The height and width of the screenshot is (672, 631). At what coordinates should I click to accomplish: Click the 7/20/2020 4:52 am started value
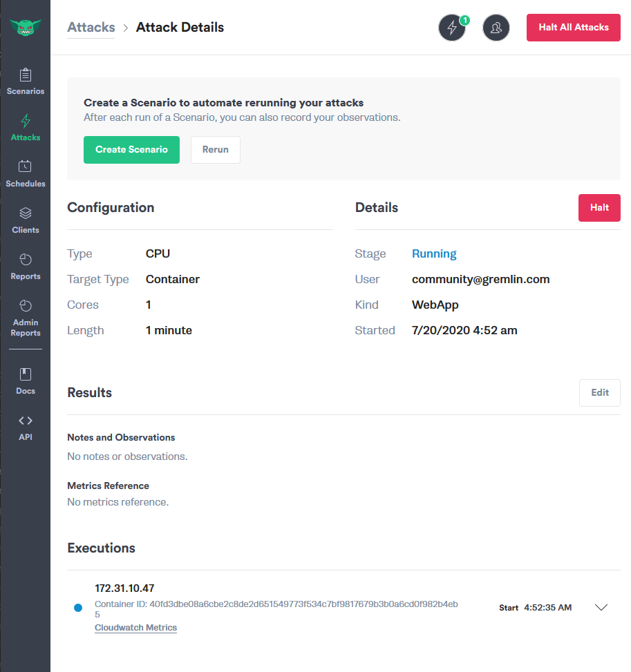(464, 330)
